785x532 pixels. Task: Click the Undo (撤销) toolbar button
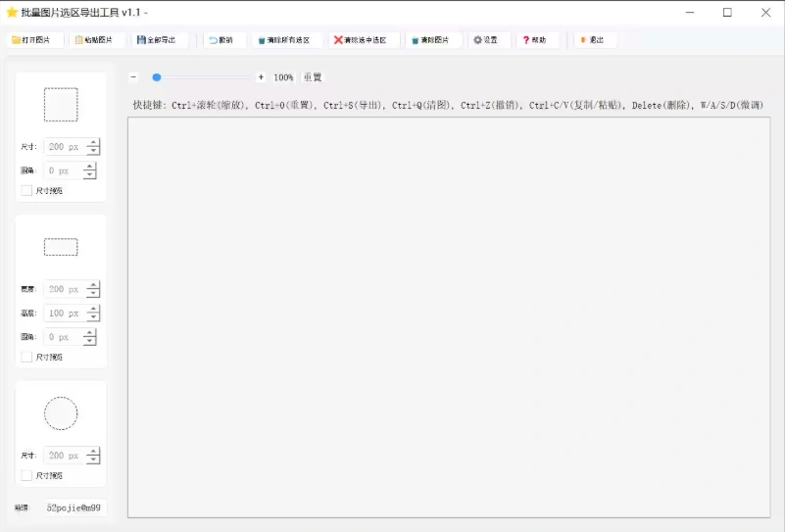[221, 40]
